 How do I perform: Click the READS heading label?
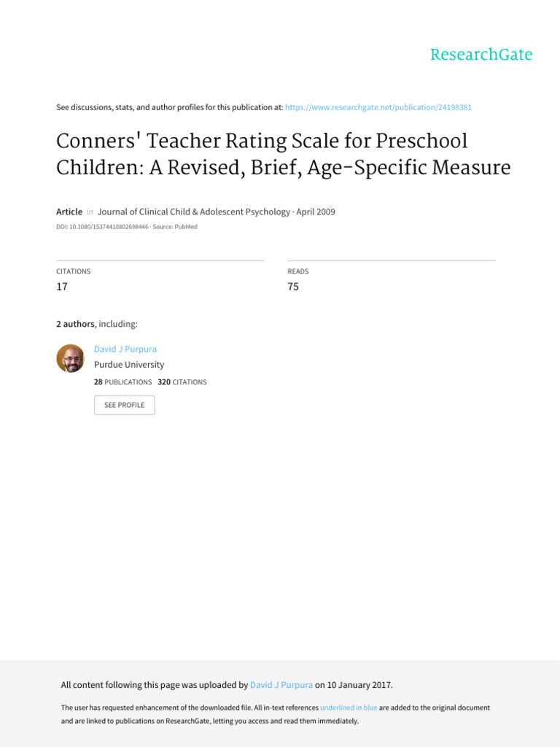pos(297,271)
